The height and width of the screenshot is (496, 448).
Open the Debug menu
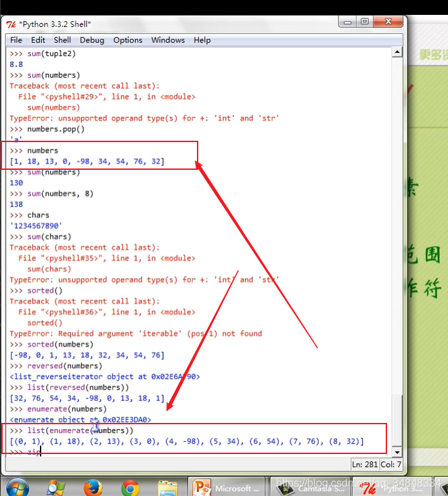point(92,40)
